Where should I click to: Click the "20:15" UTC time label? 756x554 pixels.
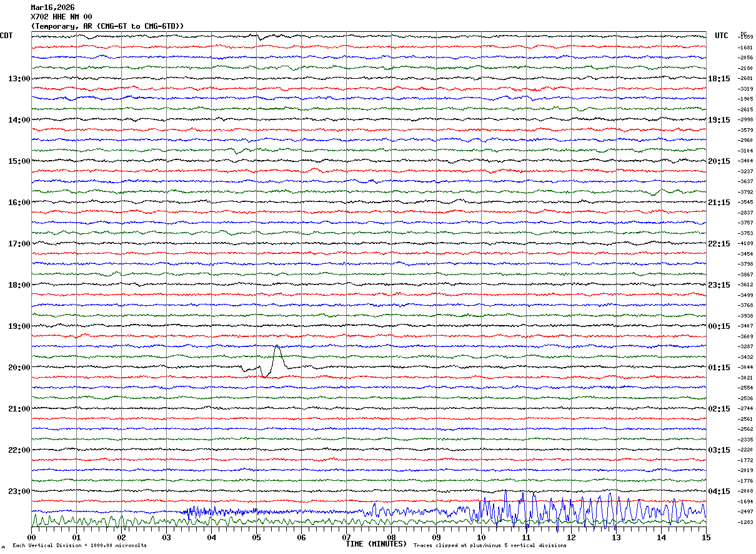[x=719, y=161]
